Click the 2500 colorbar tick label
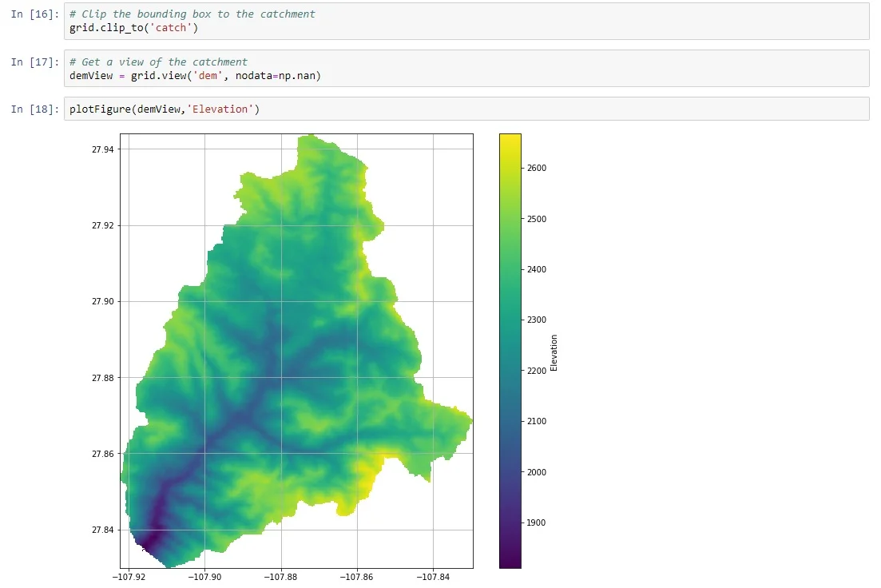The height and width of the screenshot is (588, 881). (537, 219)
